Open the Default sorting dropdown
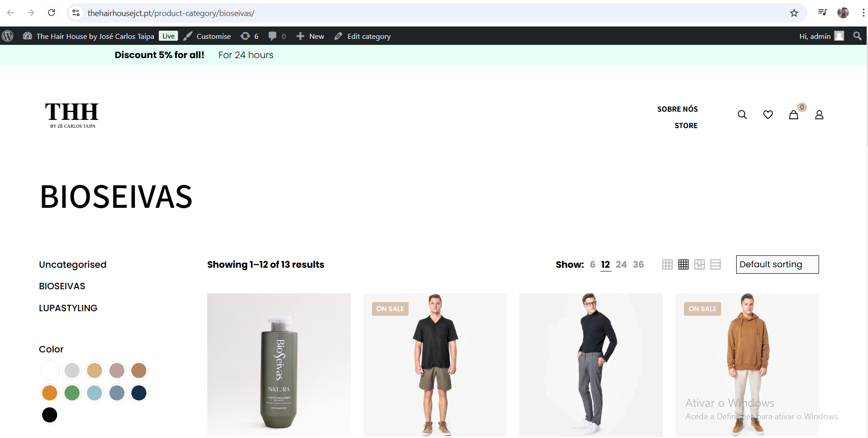Viewport: 868px width, 438px height. [x=777, y=265]
